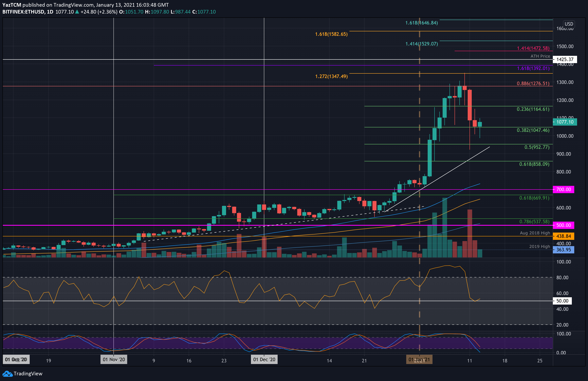Click the date label 11 in January
The width and height of the screenshot is (588, 381).
pos(470,361)
